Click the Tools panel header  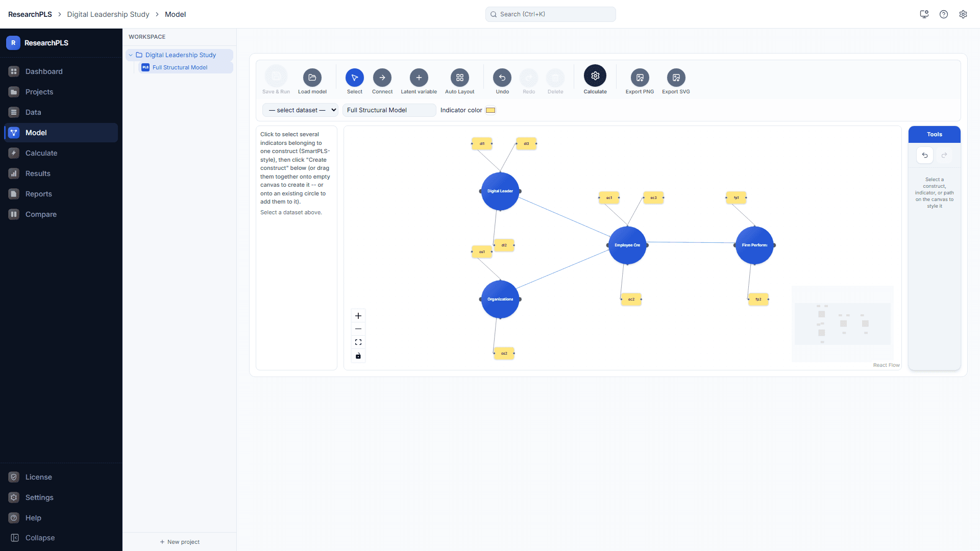point(935,134)
